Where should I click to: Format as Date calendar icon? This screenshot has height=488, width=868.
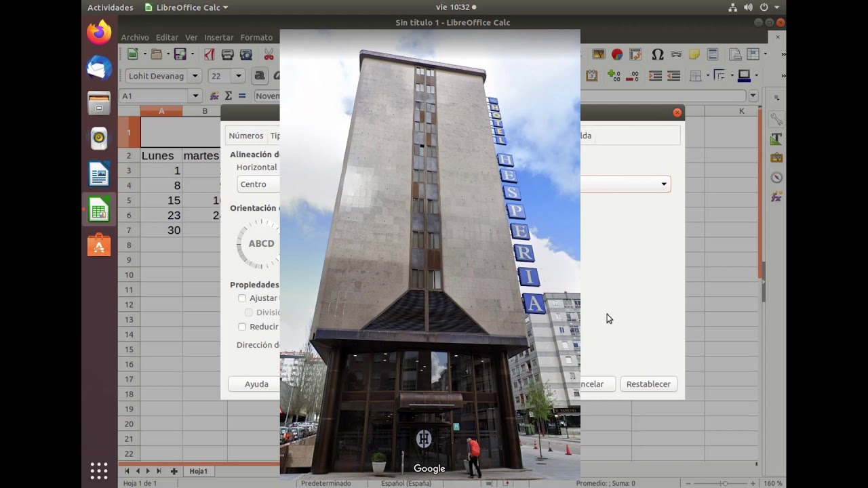591,76
